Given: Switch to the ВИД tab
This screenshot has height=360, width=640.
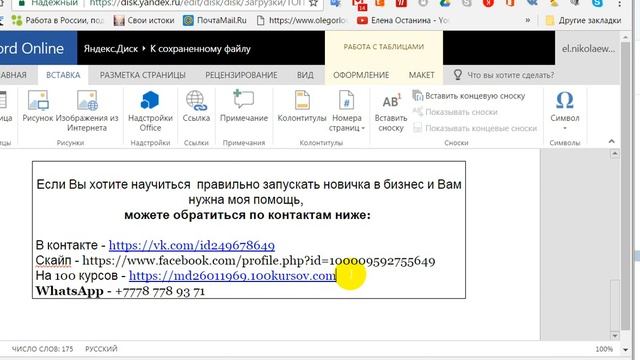Looking at the screenshot, I should pyautogui.click(x=305, y=75).
